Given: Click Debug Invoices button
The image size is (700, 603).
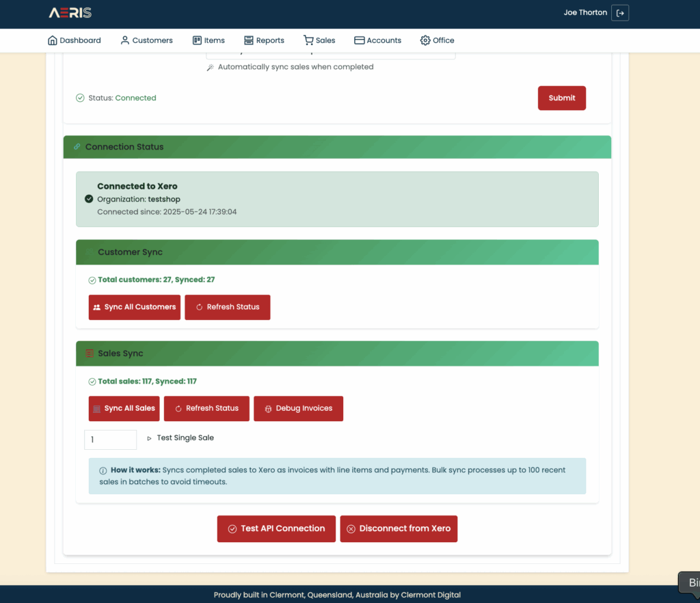Looking at the screenshot, I should click(x=298, y=408).
